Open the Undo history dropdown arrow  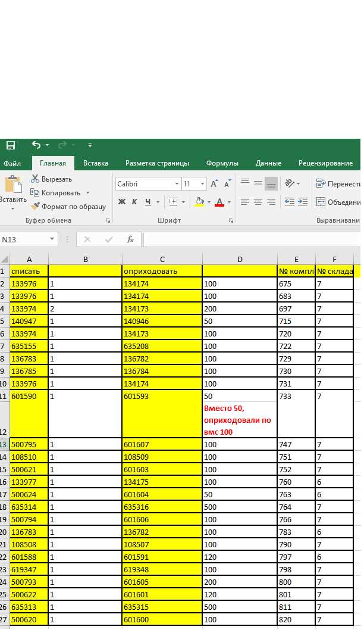click(48, 145)
